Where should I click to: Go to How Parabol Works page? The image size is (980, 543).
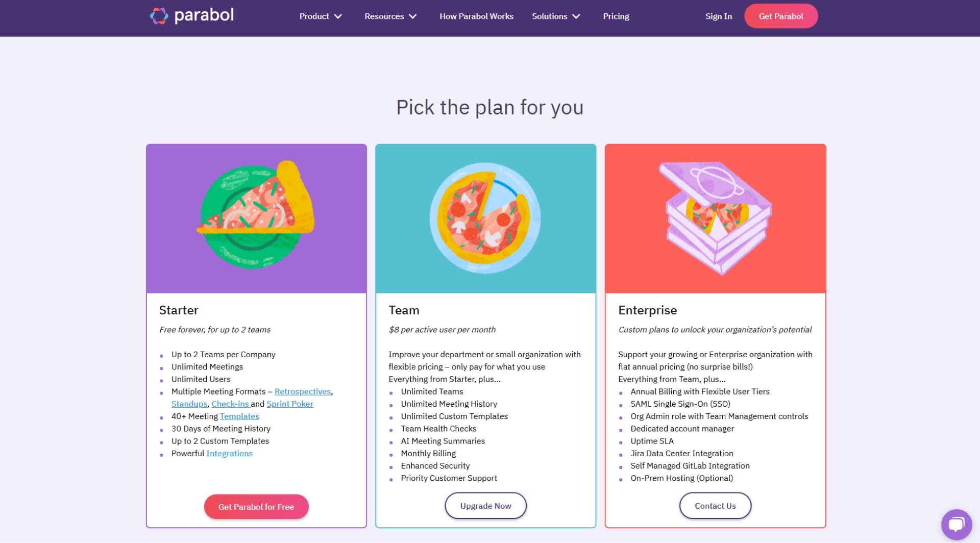(x=476, y=16)
